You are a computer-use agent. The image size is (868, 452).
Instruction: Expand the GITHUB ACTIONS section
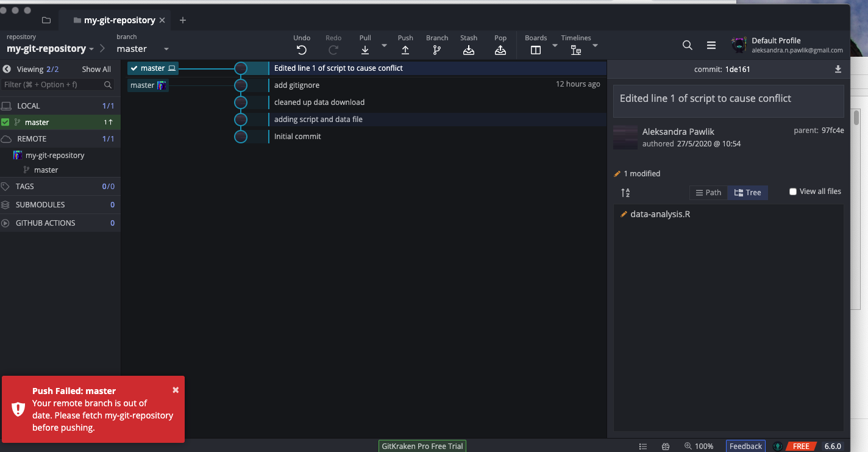(x=60, y=223)
